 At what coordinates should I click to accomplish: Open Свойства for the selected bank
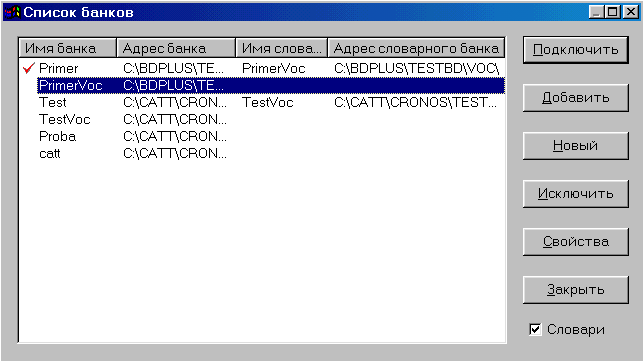[575, 242]
